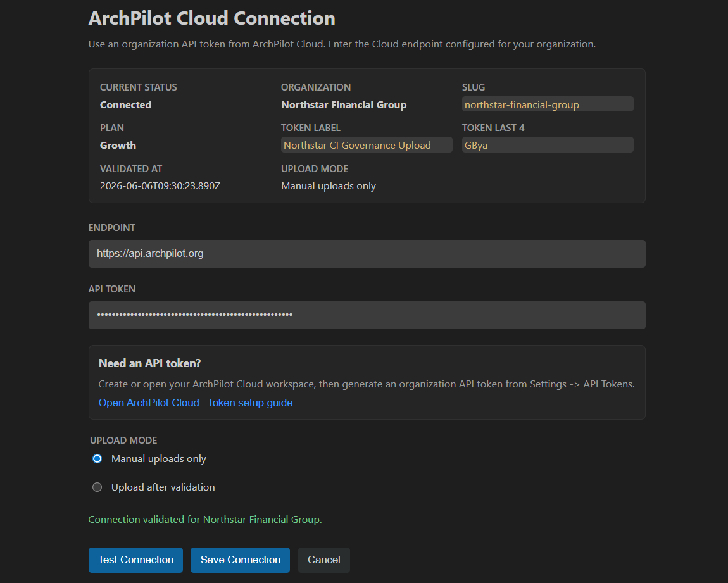Click the GBya token last 4 value
728x583 pixels.
point(548,145)
